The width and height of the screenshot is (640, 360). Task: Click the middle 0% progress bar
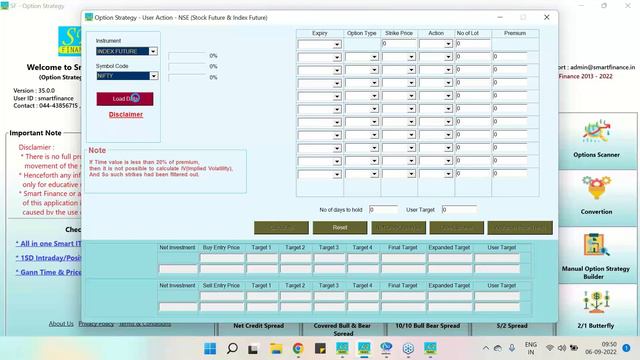pyautogui.click(x=187, y=66)
